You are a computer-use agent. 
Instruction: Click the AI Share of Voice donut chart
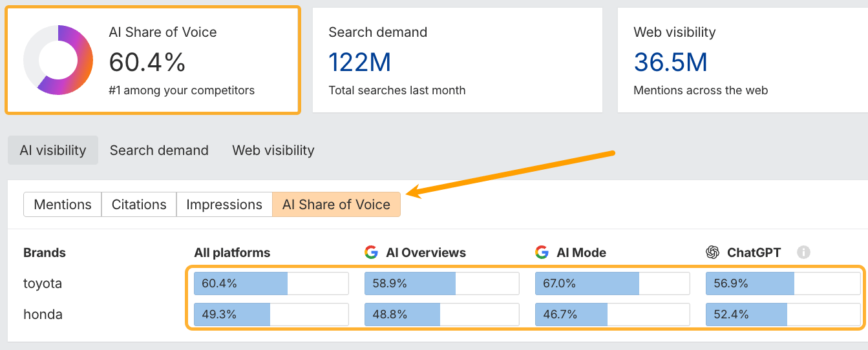click(58, 60)
